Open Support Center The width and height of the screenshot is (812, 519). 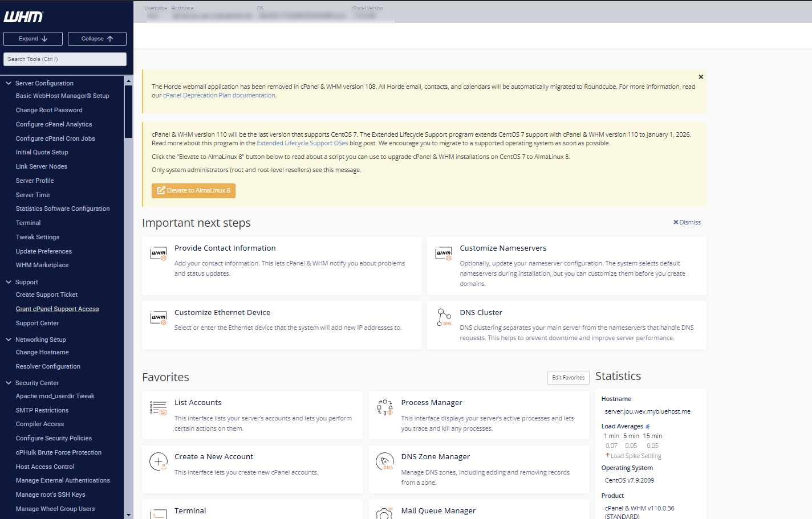(37, 323)
